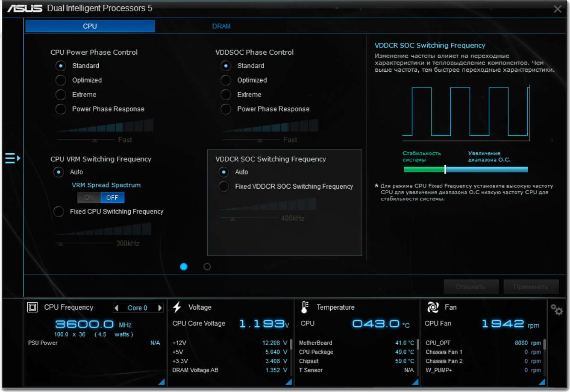
Task: Select Optimized for CPU Power Phase Control
Action: (x=61, y=80)
